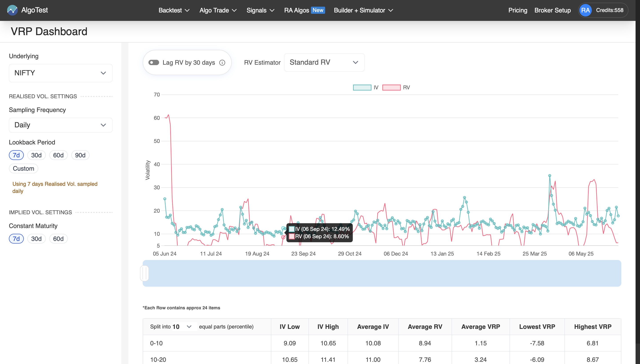Viewport: 640px width, 364px height.
Task: Click the Custom lookback period button
Action: [23, 168]
